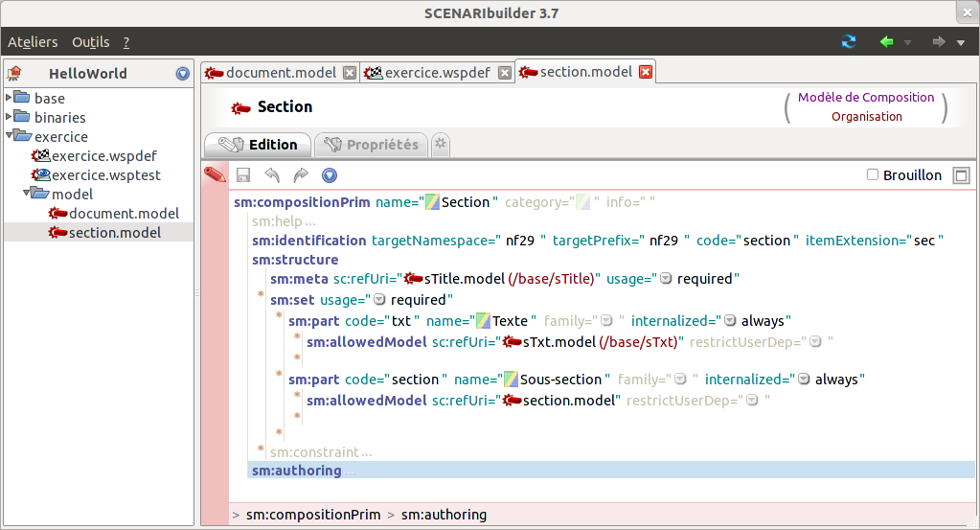Open the Texte part internalized dropdown
980x530 pixels.
730,321
